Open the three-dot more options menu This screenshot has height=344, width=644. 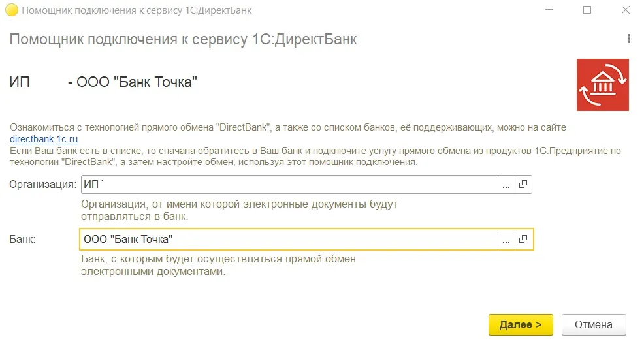pyautogui.click(x=628, y=39)
